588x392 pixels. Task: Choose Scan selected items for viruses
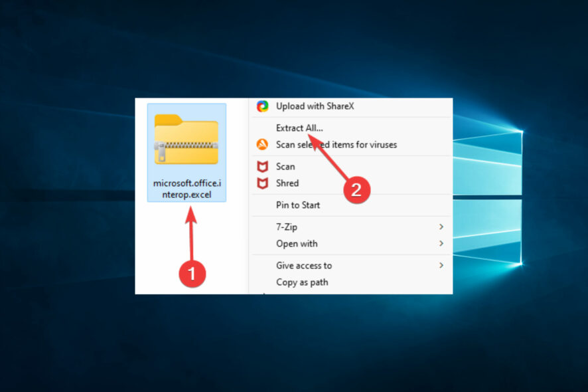[337, 144]
